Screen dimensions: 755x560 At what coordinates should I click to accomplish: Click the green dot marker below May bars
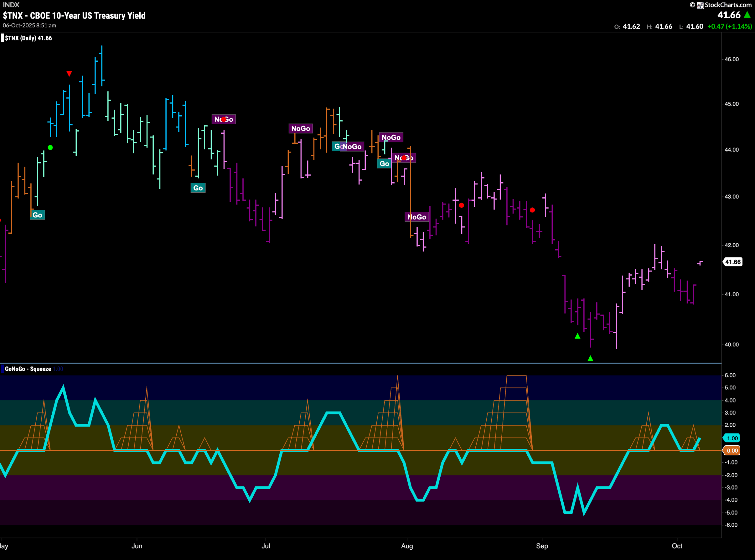click(x=50, y=148)
